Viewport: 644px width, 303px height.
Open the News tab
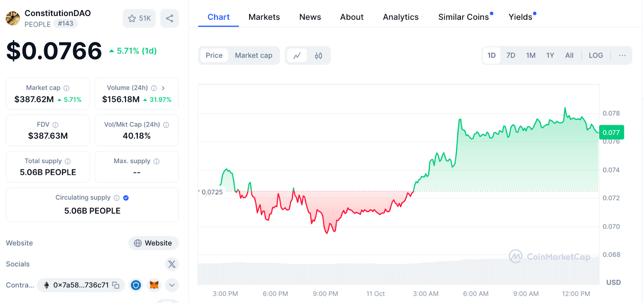[310, 17]
